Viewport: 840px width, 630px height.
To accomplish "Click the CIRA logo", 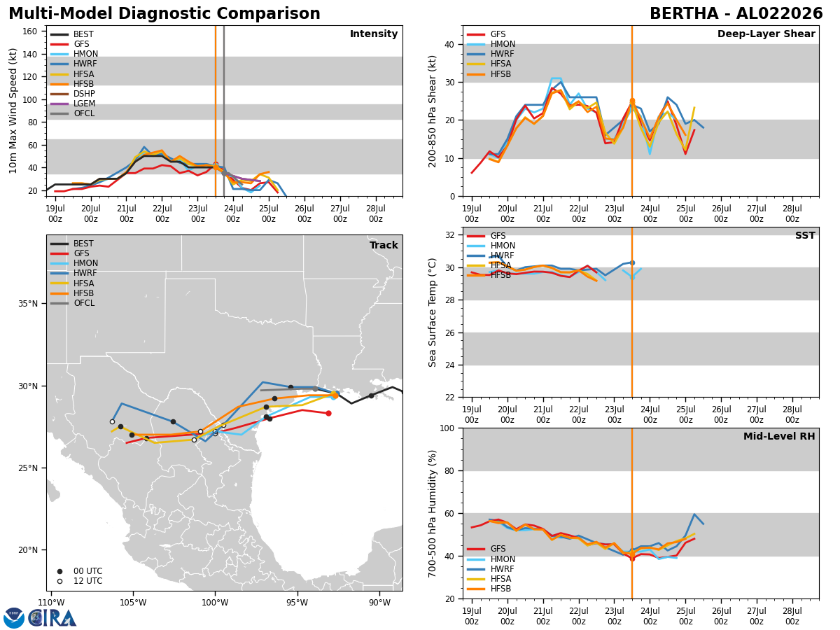I will point(52,617).
